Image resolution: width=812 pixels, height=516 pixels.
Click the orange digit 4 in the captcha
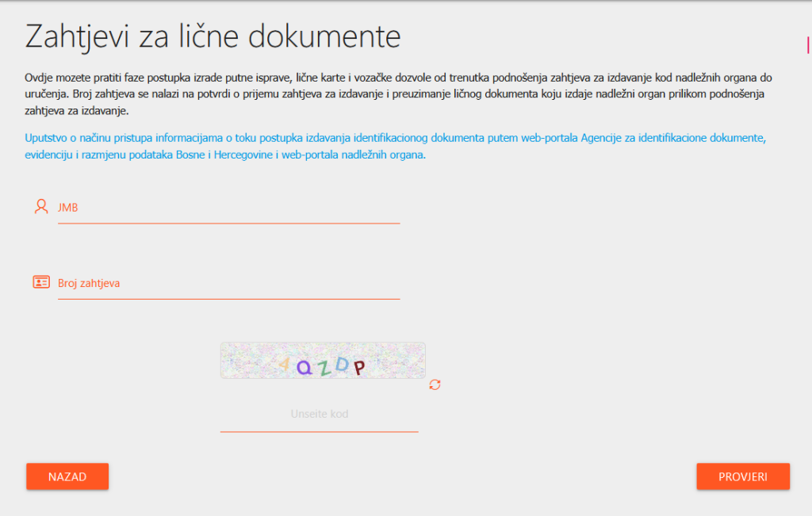(284, 364)
